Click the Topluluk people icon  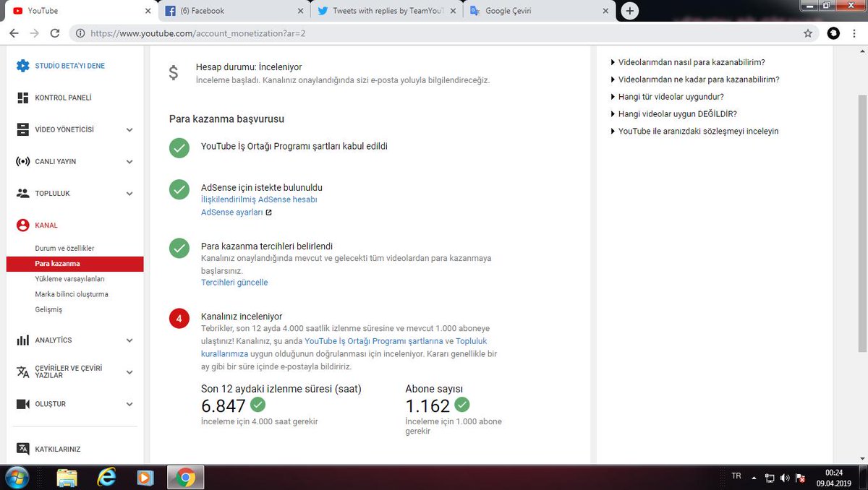pyautogui.click(x=22, y=193)
